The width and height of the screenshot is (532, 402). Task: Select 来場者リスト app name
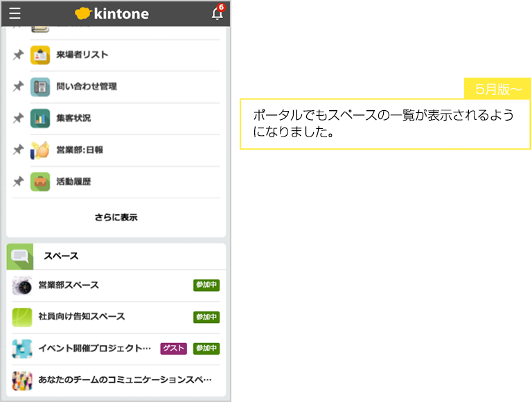(82, 55)
